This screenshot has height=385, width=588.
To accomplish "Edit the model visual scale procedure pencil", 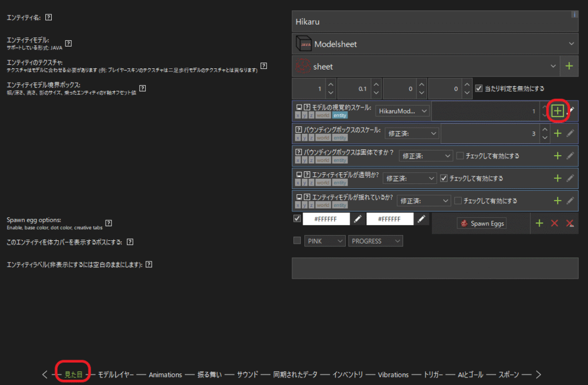I will (x=570, y=111).
